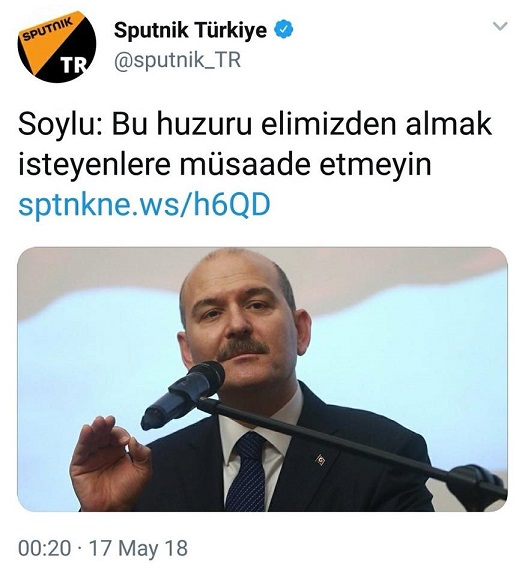Open the sptnkne.ws/h6QD link
The width and height of the screenshot is (525, 576).
144,204
